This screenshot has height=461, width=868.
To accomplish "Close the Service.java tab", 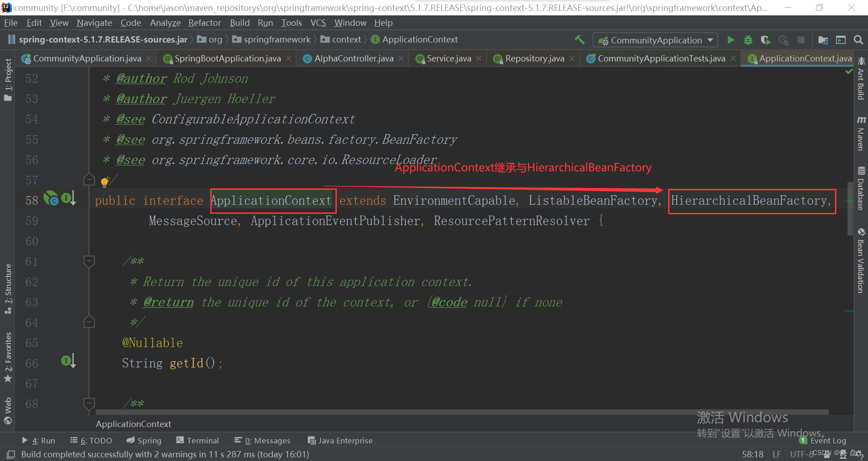I will (479, 59).
